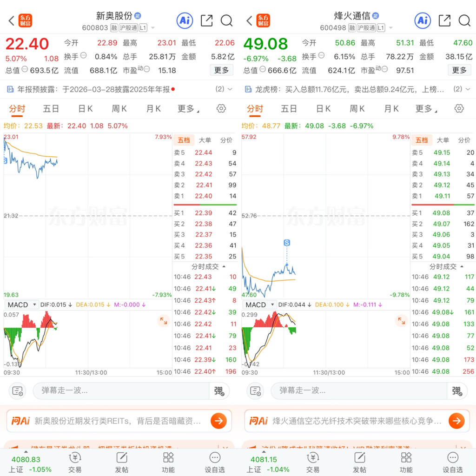Viewport: 476px width, 476px height.
Task: Search stocks from 新奥股份 header
Action: coord(226,20)
